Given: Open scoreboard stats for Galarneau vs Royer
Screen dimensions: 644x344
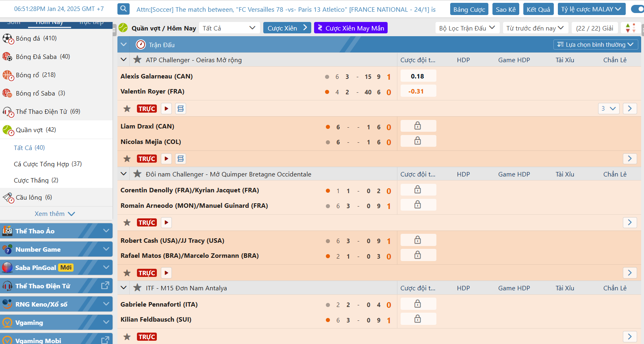Looking at the screenshot, I should (181, 109).
